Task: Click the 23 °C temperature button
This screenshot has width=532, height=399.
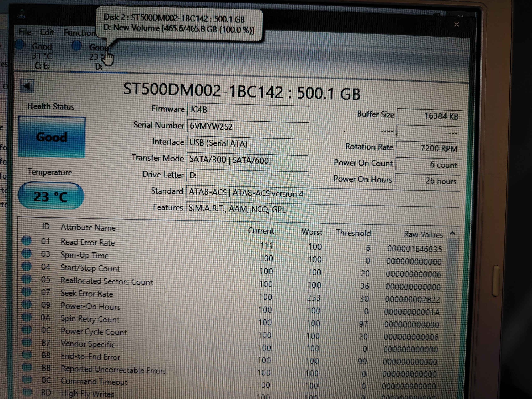Action: pyautogui.click(x=51, y=196)
